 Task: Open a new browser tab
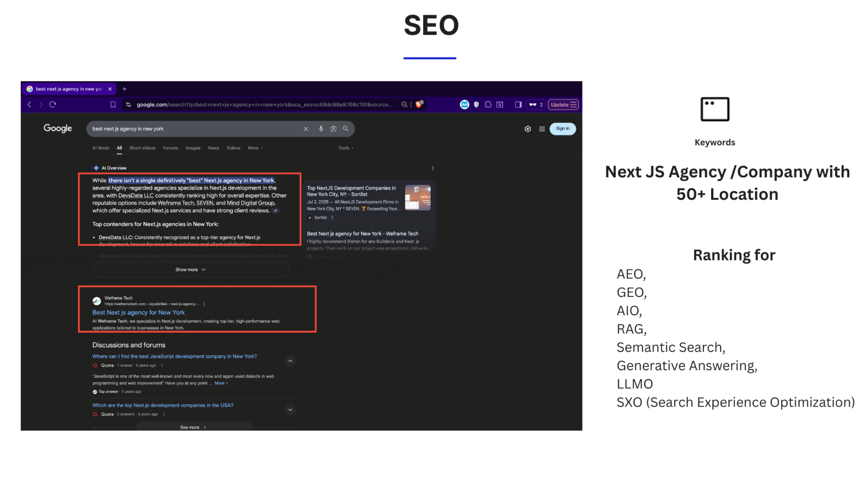(125, 89)
